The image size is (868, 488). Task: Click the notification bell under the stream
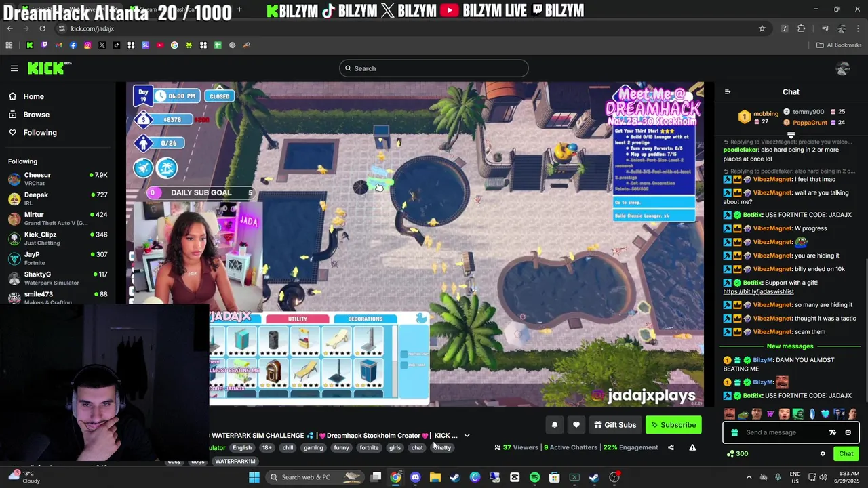tap(554, 425)
